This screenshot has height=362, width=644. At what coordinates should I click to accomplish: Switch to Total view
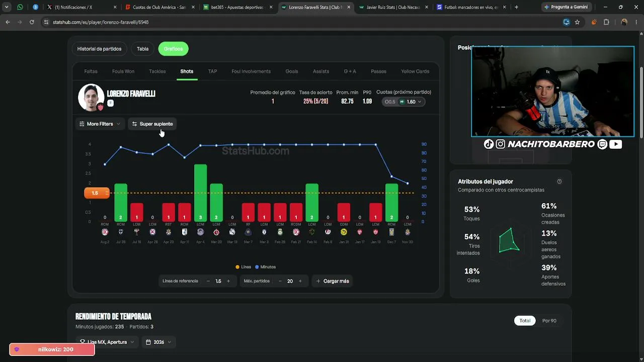[525, 321]
